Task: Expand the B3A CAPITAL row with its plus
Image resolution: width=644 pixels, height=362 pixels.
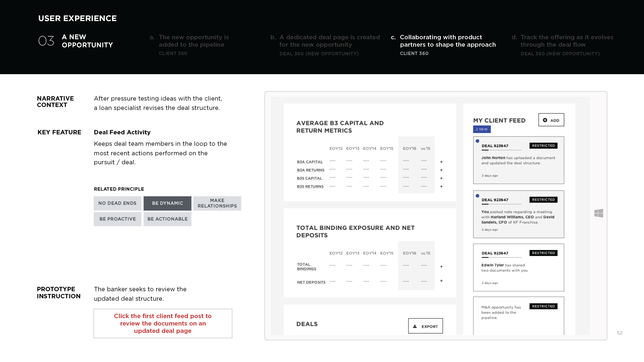Action: [441, 162]
